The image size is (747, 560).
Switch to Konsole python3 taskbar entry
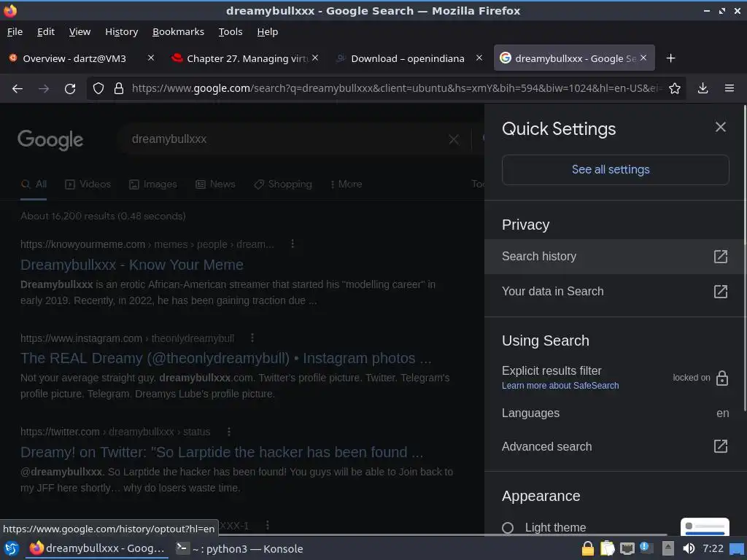(239, 548)
